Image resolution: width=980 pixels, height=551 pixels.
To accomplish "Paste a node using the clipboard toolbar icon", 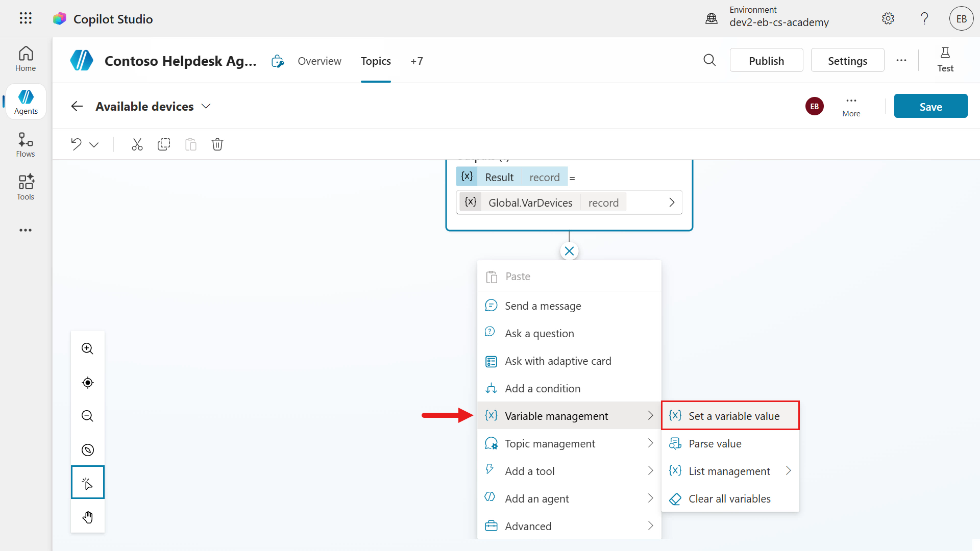I will coord(190,144).
